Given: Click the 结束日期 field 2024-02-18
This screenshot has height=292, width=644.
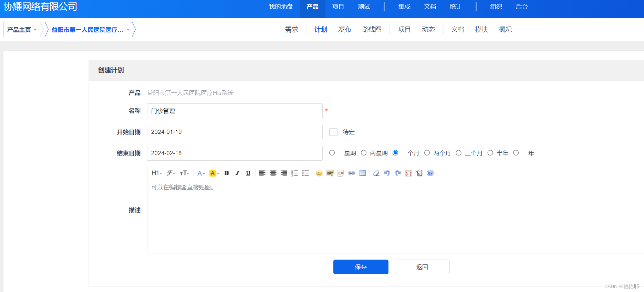Looking at the screenshot, I should point(235,153).
